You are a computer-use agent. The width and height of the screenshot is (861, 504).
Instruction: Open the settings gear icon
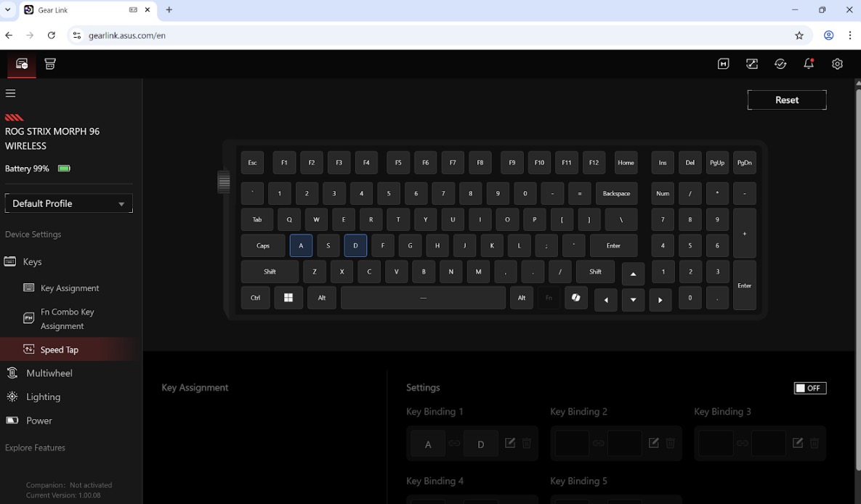(x=838, y=64)
